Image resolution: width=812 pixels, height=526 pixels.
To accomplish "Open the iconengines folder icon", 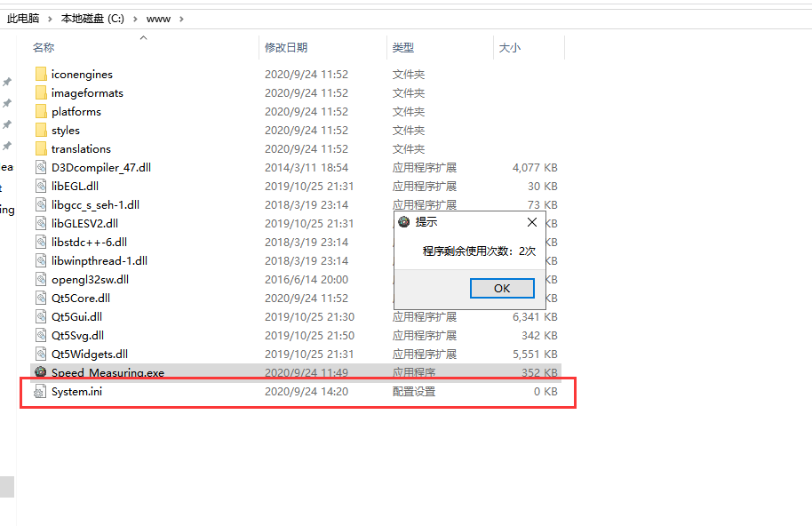I will click(x=41, y=74).
